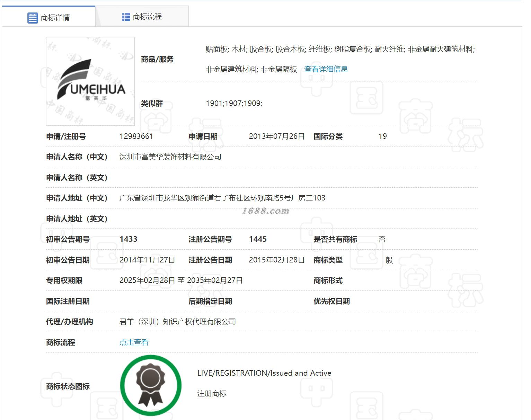Click the 商品/服务 label
This screenshot has height=420, width=531.
pos(157,60)
